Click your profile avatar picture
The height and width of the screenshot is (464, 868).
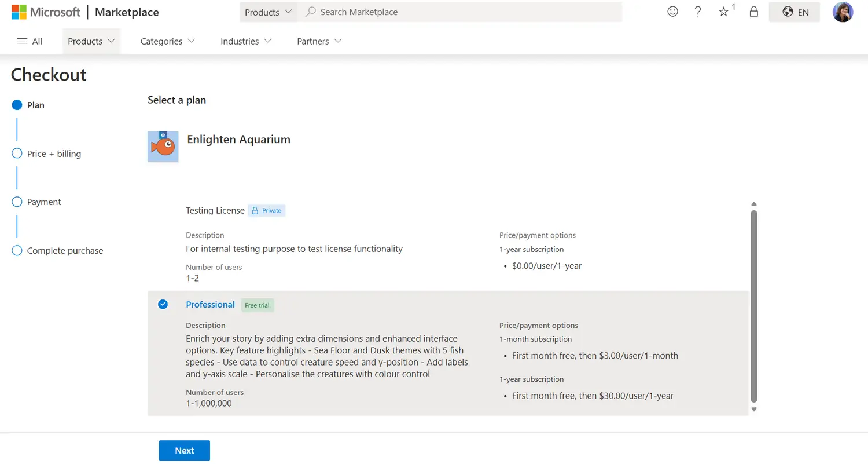coord(843,12)
